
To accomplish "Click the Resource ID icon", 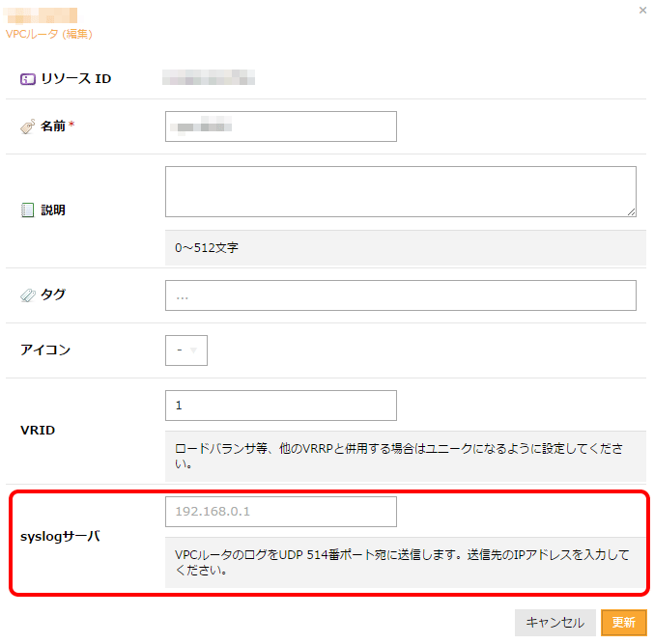I will [28, 78].
